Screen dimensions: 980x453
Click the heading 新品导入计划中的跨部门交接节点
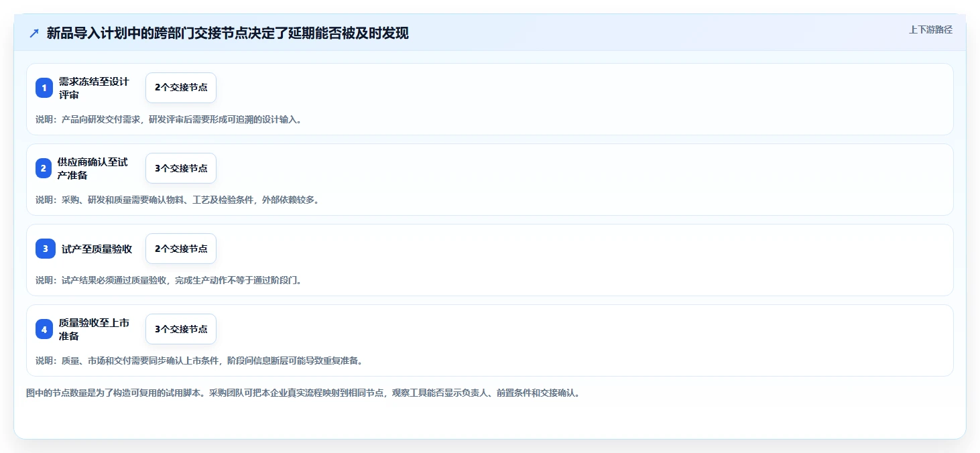tap(228, 34)
